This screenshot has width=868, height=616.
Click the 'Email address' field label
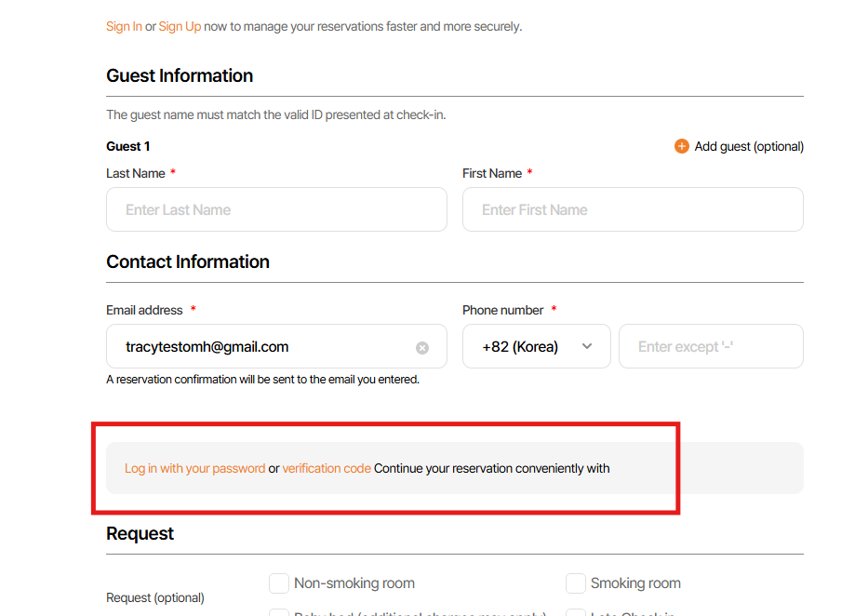tap(144, 310)
